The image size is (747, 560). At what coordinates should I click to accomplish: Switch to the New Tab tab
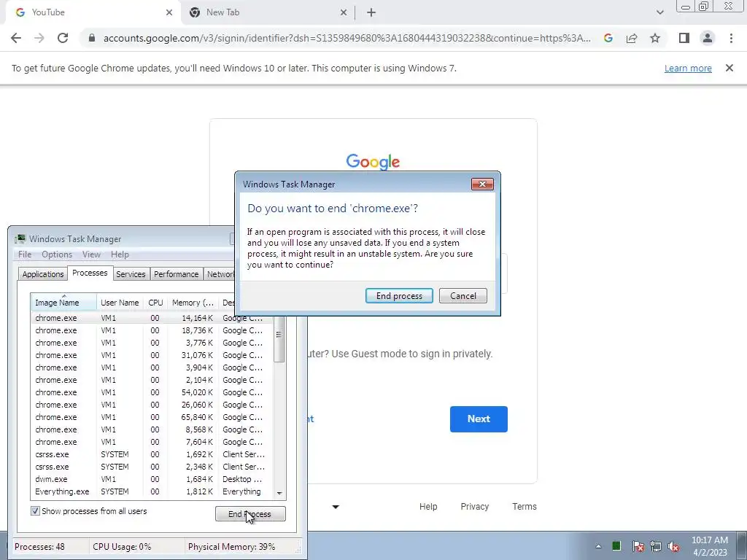pos(268,12)
